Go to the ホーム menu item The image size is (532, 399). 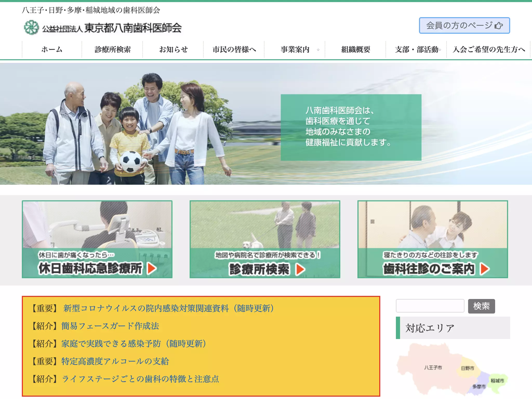[x=52, y=49]
